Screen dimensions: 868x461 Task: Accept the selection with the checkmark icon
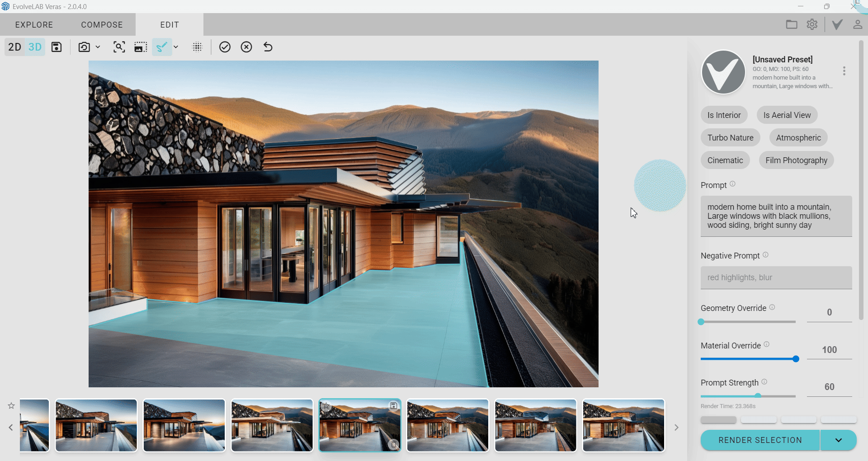[x=225, y=47]
